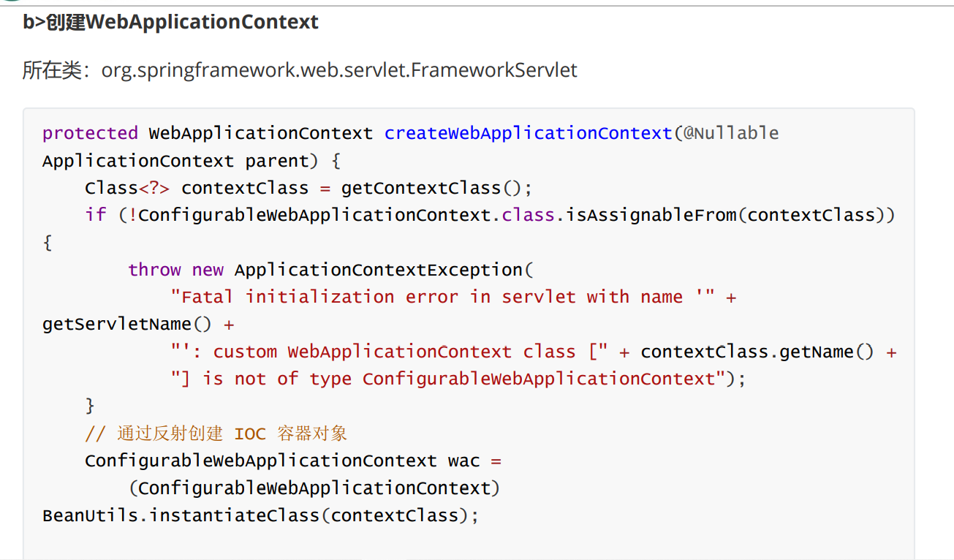Screen dimensions: 954x560
Task: Click the protected keyword in the code
Action: coord(90,133)
